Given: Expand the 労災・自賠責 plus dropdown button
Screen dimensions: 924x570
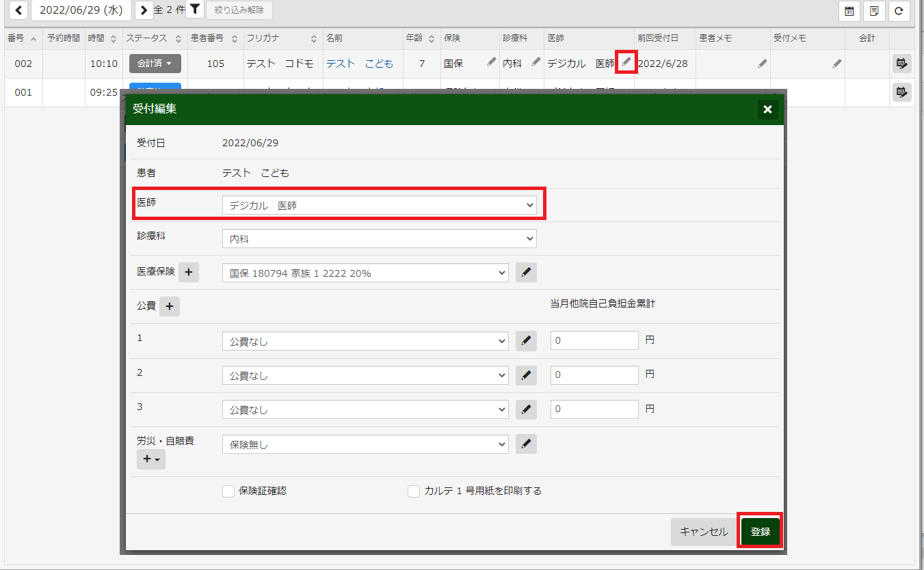Looking at the screenshot, I should [x=151, y=459].
